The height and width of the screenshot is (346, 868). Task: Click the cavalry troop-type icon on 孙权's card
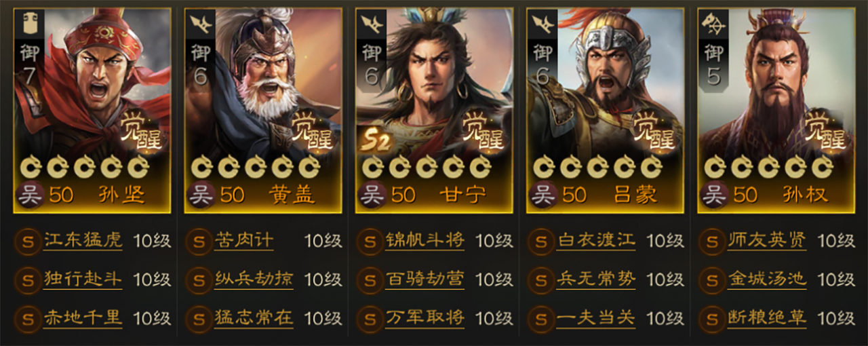click(x=712, y=24)
